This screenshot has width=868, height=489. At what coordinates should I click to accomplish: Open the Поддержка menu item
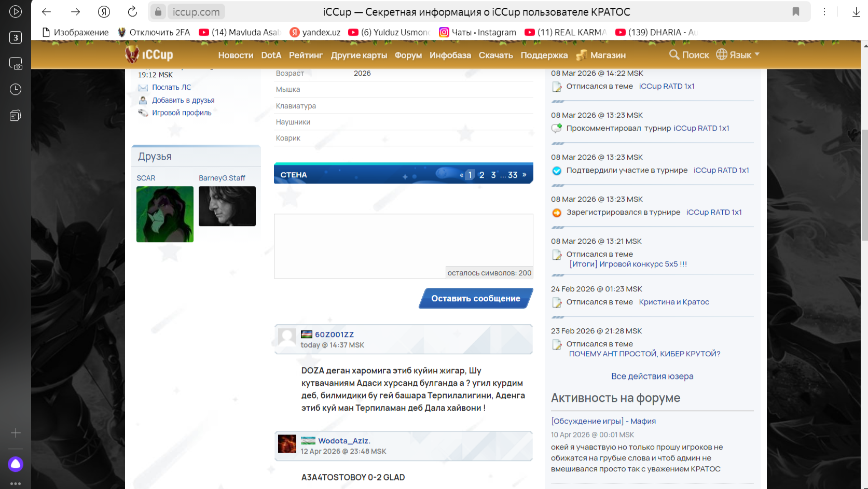[544, 55]
